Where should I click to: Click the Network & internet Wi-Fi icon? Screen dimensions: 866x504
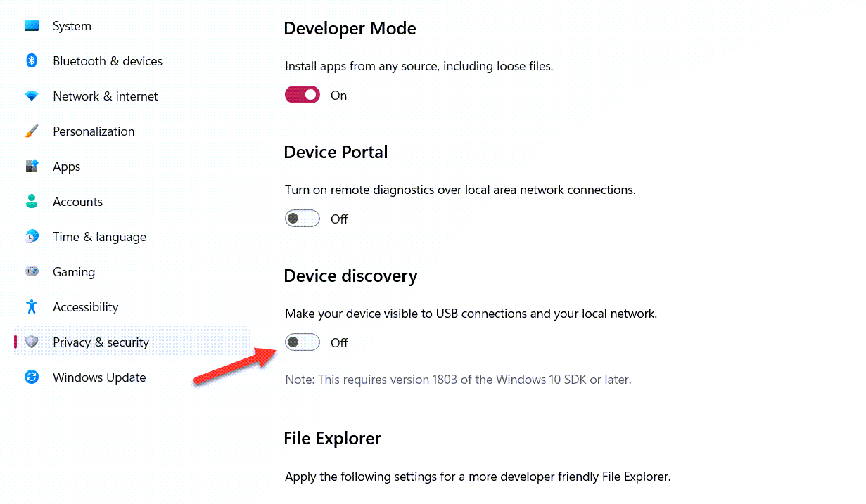point(32,96)
